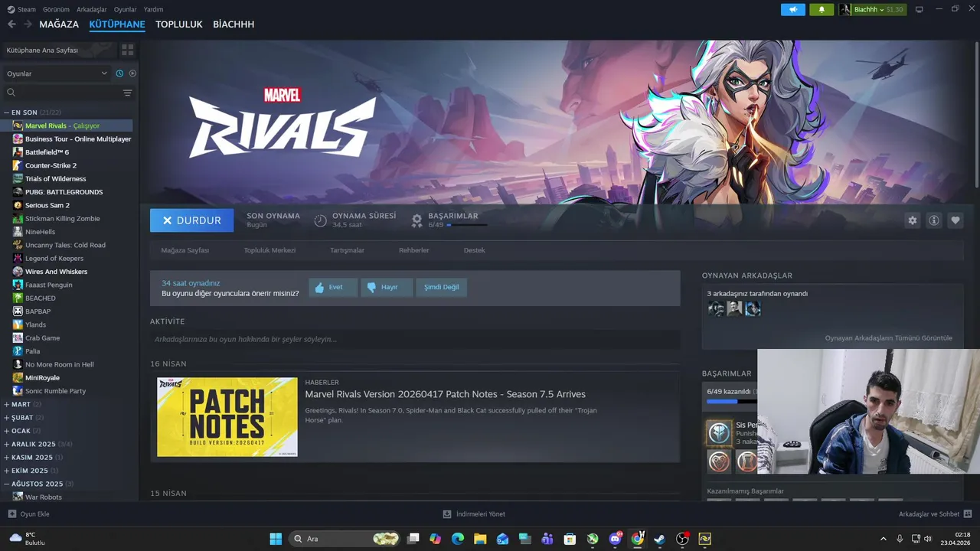
Task: Click the achievements progress bar under BAŞARIMLAR
Action: pos(732,401)
